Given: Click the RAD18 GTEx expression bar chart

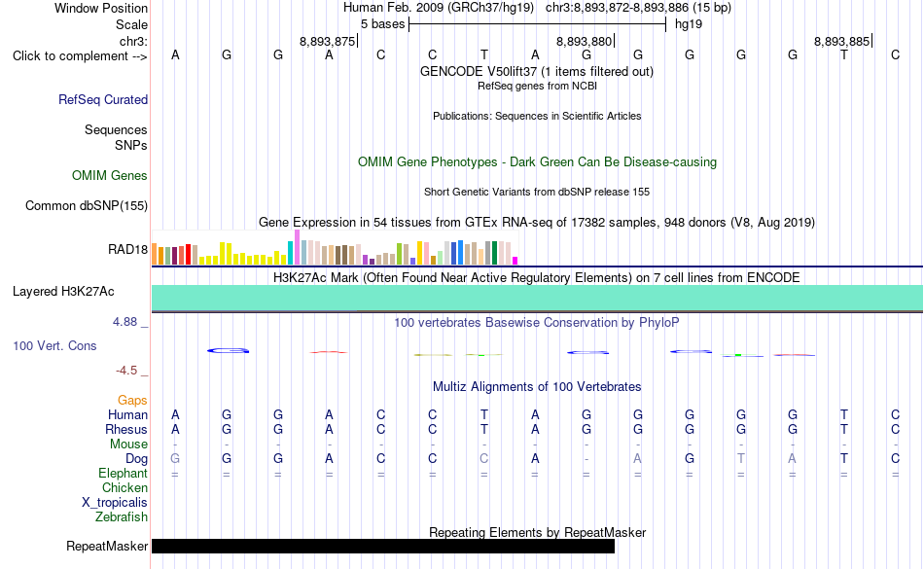Looking at the screenshot, I should click(x=335, y=247).
